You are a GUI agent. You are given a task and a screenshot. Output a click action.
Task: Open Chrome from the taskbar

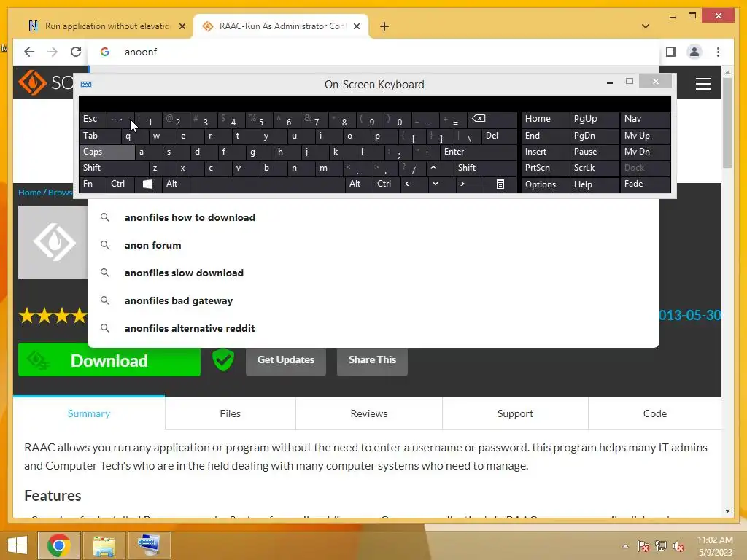coord(59,545)
